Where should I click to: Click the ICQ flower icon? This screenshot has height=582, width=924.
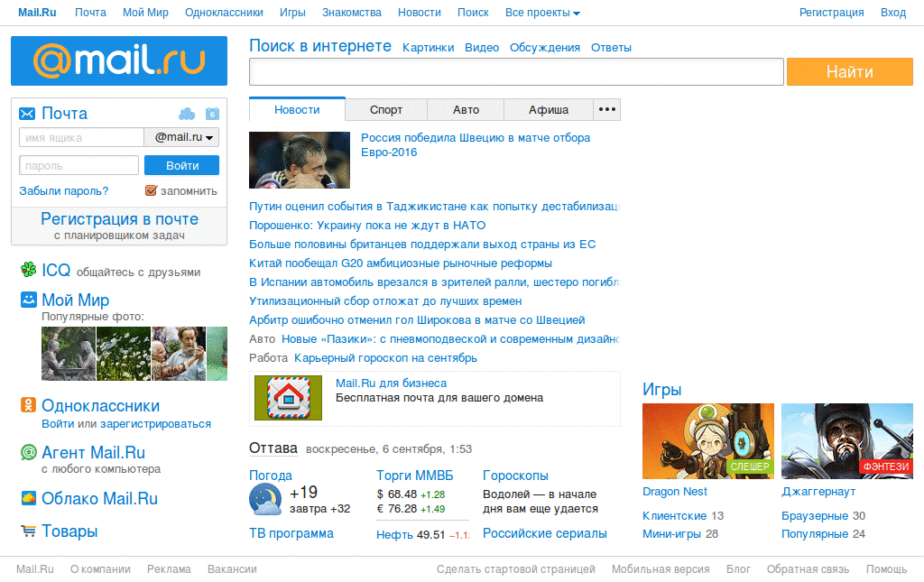point(28,270)
